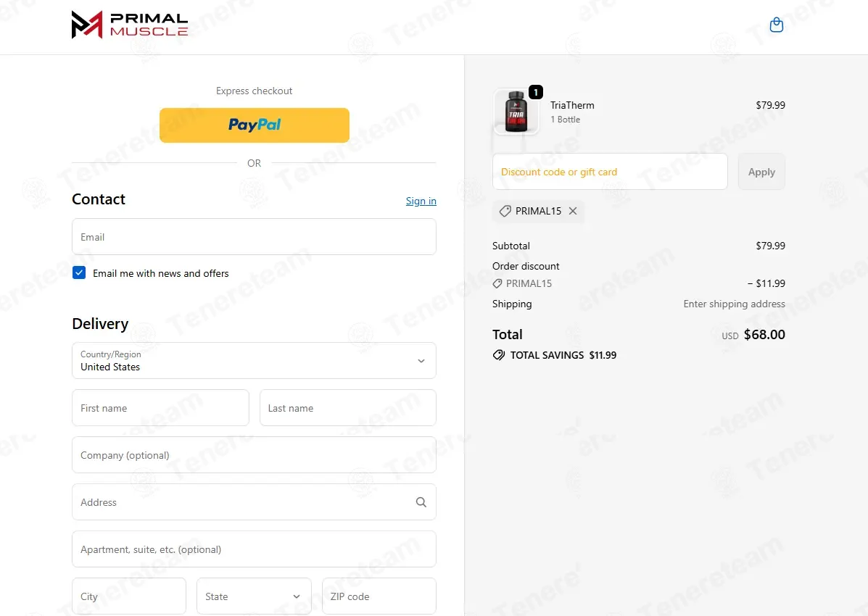Follow the Sign in link

point(421,201)
